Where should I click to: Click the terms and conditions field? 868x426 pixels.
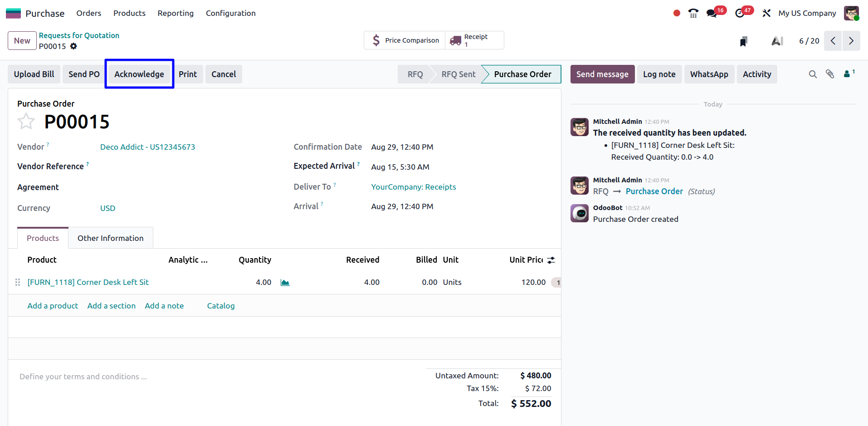[x=83, y=377]
